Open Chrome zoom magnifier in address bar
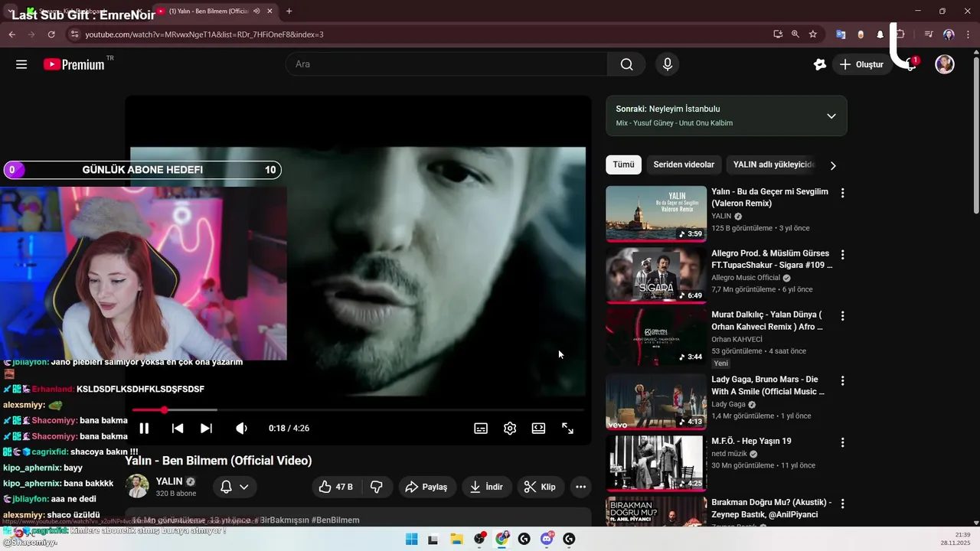The width and height of the screenshot is (980, 551). (795, 34)
